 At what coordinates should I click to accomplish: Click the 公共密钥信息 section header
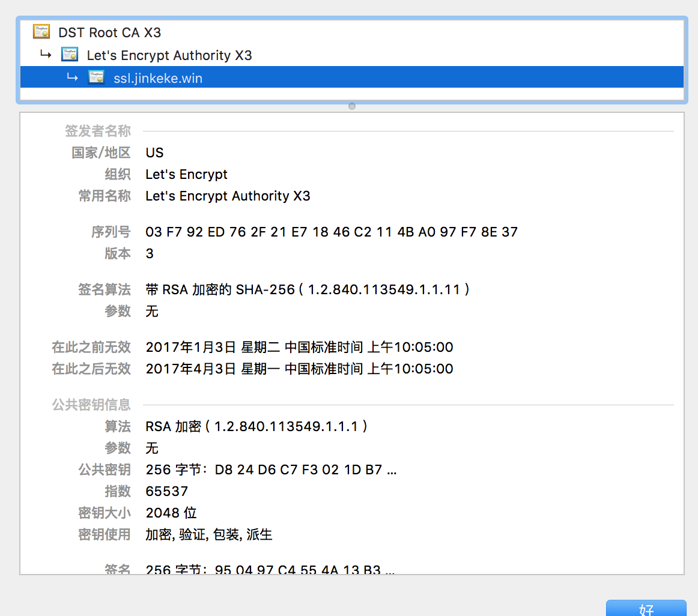click(91, 405)
